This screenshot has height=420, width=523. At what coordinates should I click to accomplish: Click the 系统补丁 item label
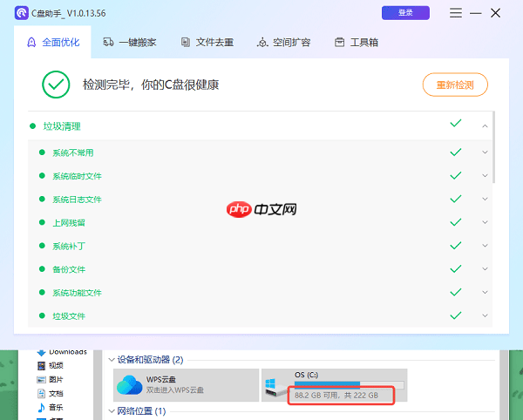pos(69,246)
